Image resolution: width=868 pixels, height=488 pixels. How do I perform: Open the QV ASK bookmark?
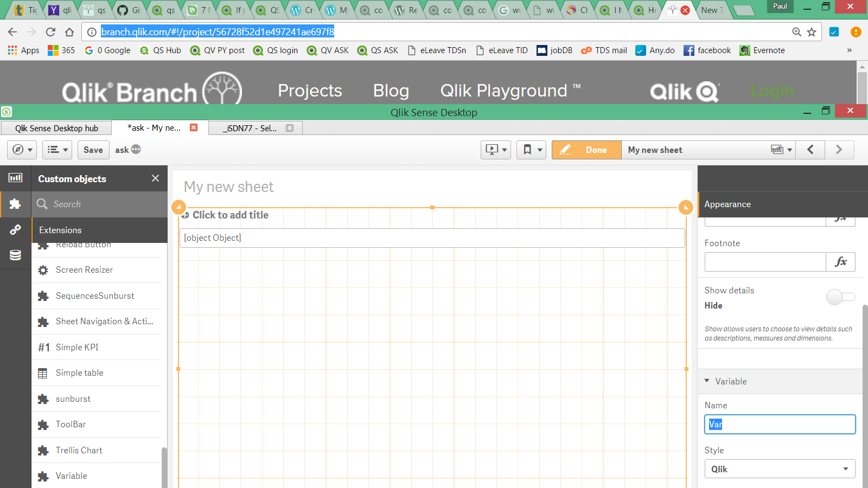[328, 50]
